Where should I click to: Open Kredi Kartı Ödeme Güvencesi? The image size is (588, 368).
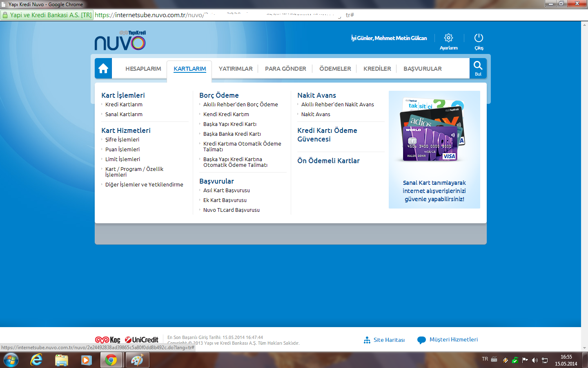327,135
